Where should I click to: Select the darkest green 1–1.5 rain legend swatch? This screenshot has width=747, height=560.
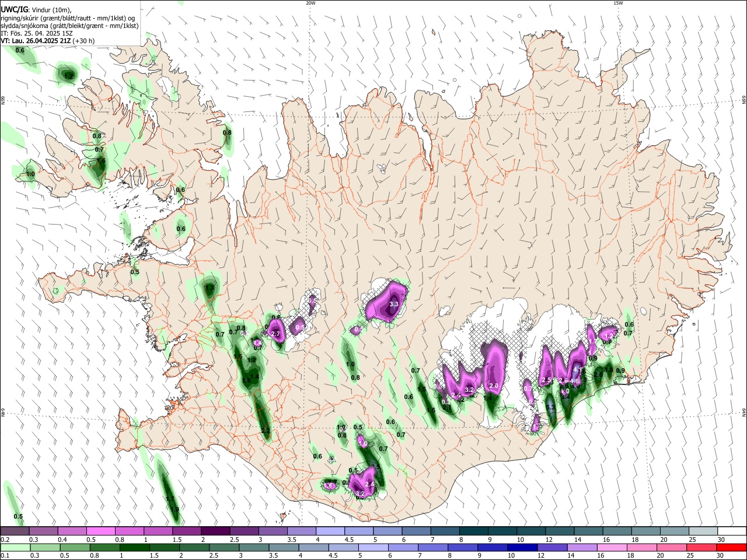click(135, 548)
